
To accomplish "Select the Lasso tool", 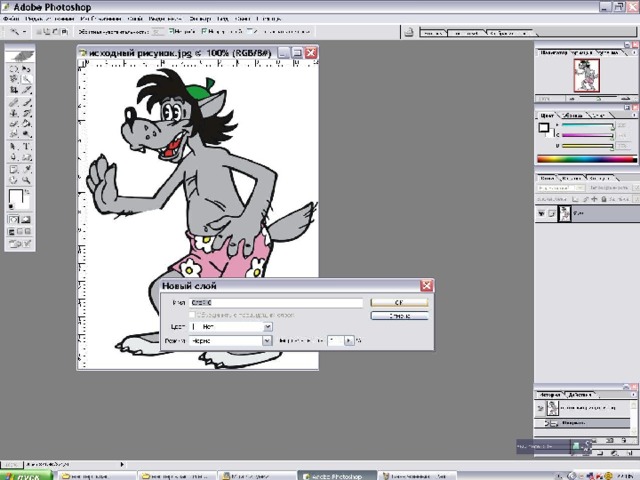I will pyautogui.click(x=14, y=79).
